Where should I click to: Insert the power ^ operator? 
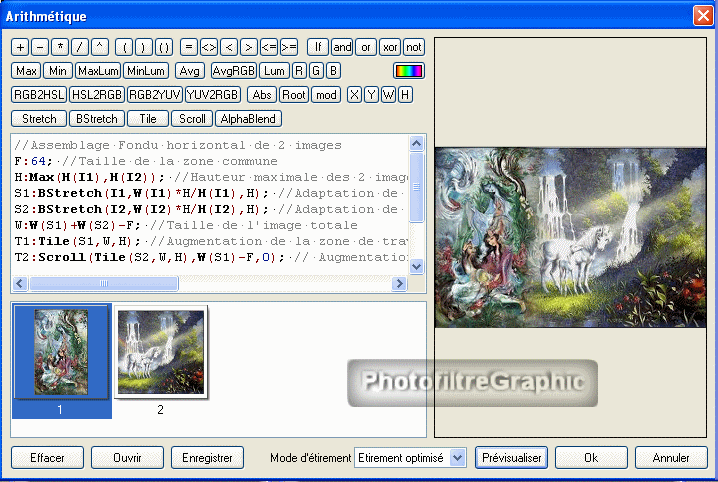[100, 47]
